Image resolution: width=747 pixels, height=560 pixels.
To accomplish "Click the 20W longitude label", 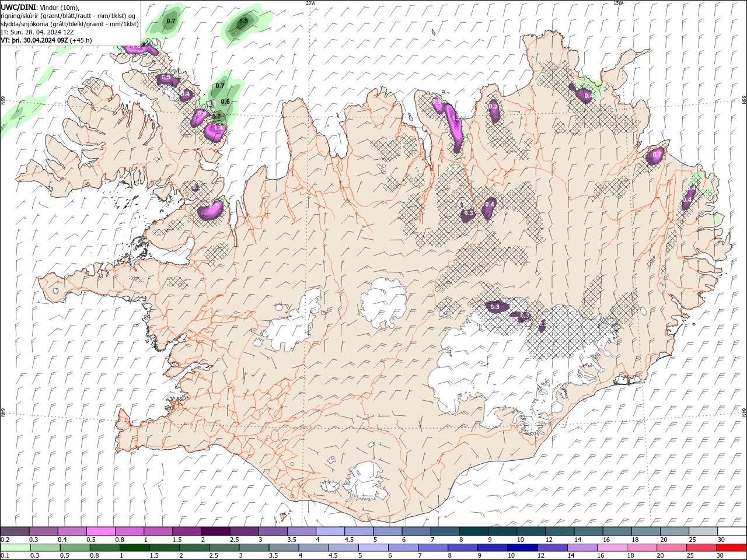I will [x=310, y=2].
